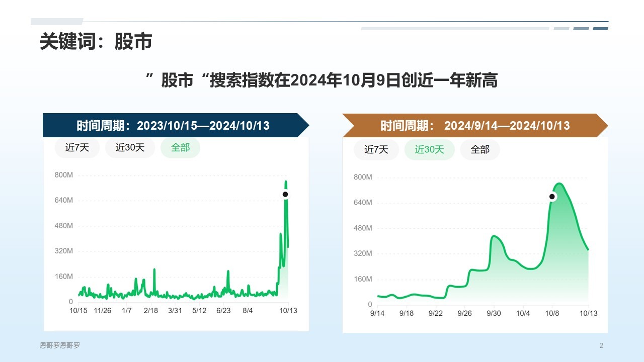Click 9/22 date label on right chart
This screenshot has width=644, height=362.
tap(436, 313)
